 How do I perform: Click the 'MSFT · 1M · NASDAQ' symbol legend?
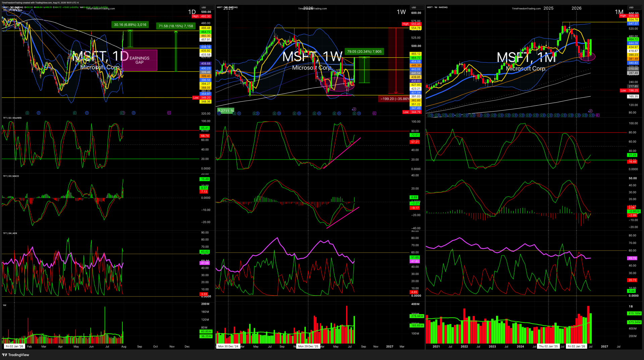click(437, 7)
